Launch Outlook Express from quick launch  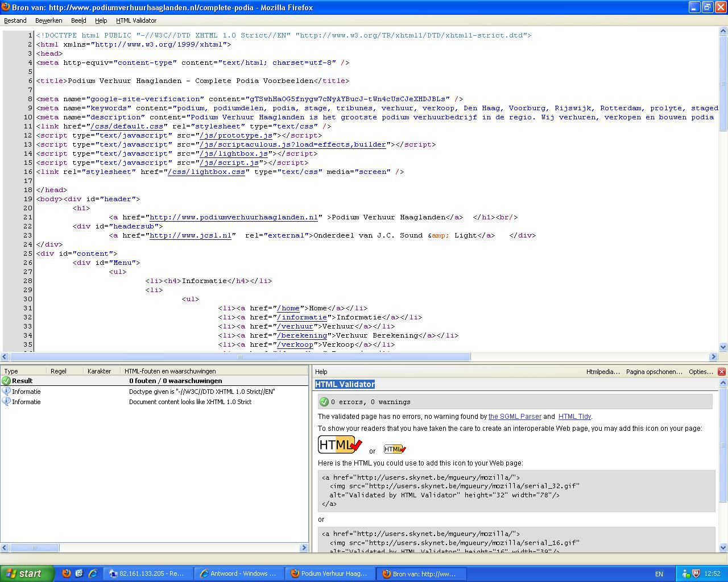click(x=79, y=573)
